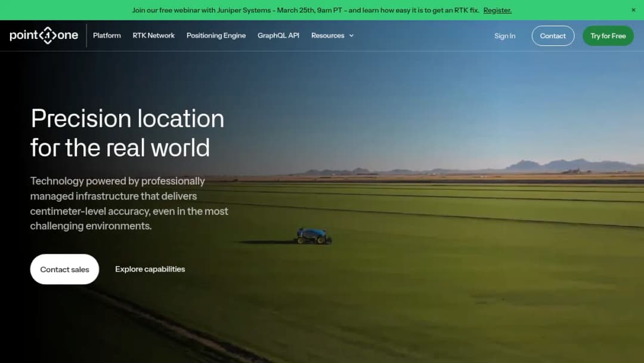Click the Register link in banner

coord(497,10)
